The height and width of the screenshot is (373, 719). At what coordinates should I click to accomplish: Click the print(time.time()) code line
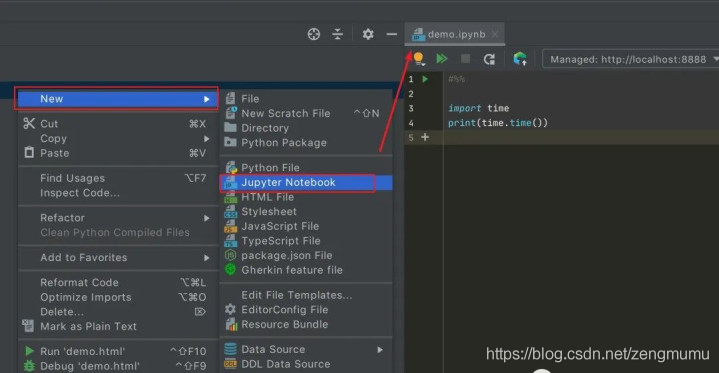click(x=498, y=123)
